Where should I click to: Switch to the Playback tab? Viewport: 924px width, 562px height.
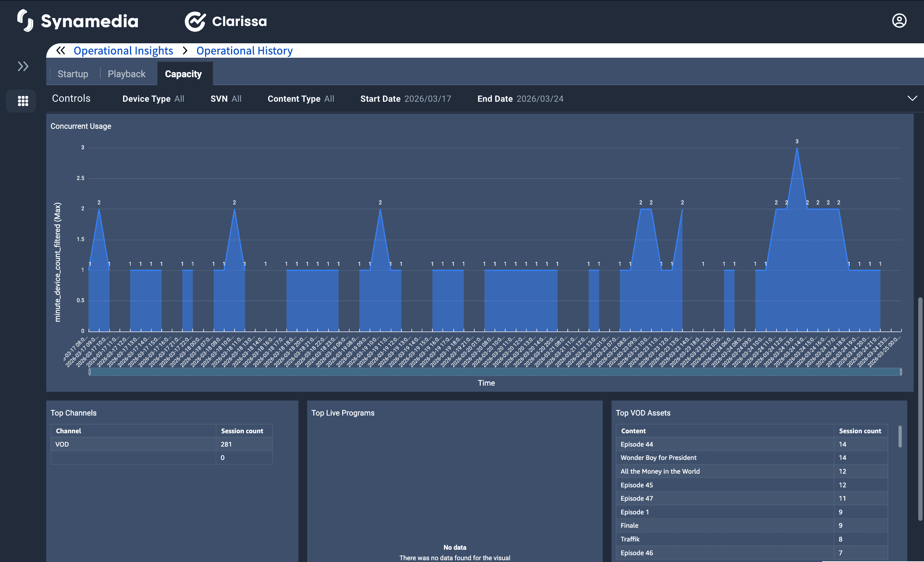tap(126, 74)
